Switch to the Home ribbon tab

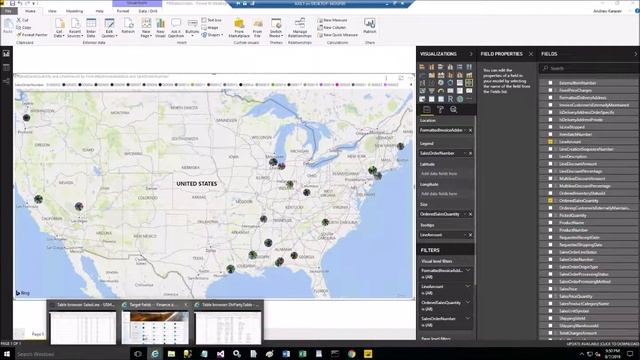pyautogui.click(x=30, y=11)
